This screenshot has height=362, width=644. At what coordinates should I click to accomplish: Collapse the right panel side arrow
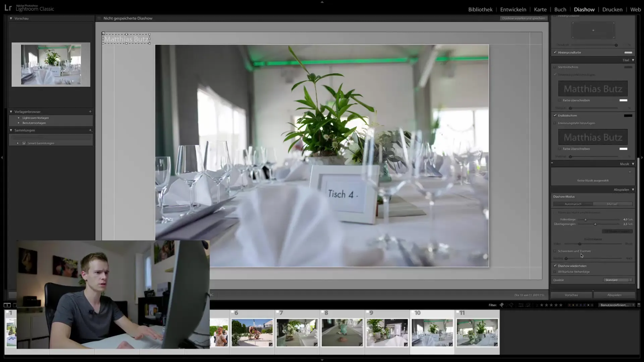pos(642,157)
